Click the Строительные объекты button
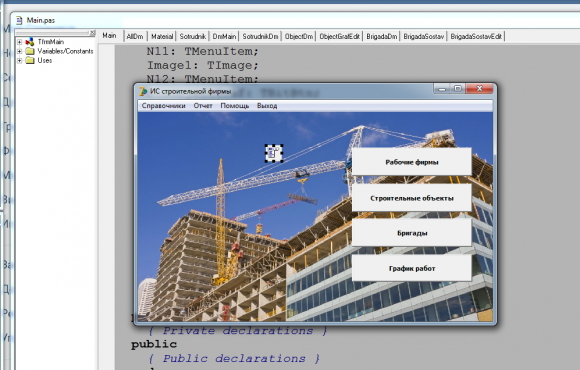 pyautogui.click(x=412, y=198)
